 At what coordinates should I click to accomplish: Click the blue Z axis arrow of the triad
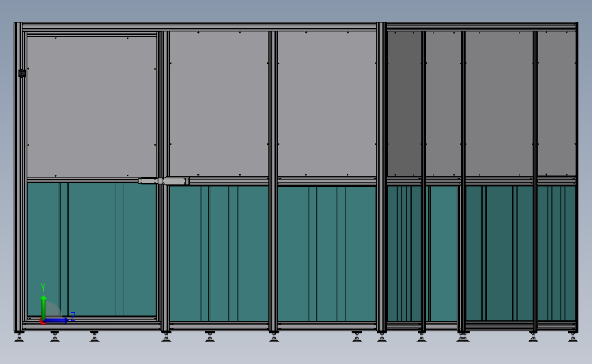[57, 320]
